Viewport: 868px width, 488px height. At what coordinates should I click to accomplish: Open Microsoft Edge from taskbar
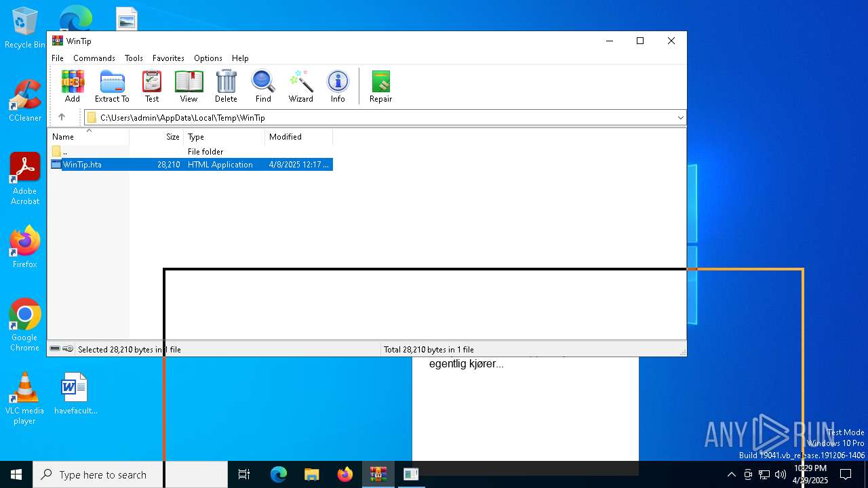tap(279, 474)
